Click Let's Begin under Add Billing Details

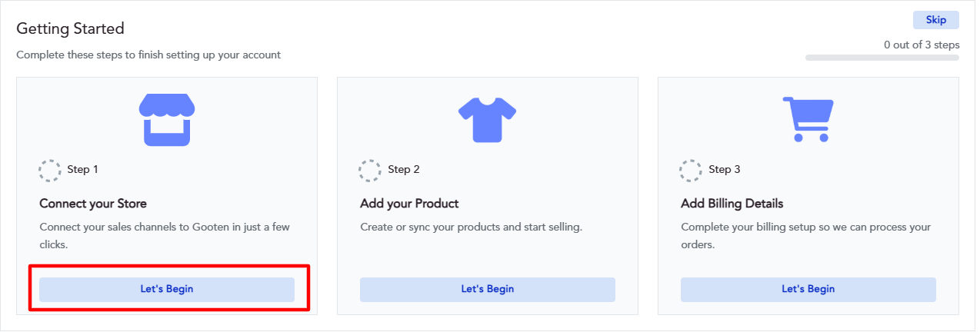(x=808, y=290)
